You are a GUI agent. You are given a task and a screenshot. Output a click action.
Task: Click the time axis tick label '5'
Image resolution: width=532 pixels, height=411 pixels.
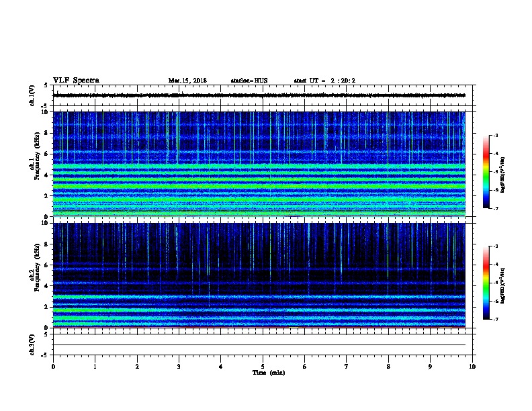point(263,367)
